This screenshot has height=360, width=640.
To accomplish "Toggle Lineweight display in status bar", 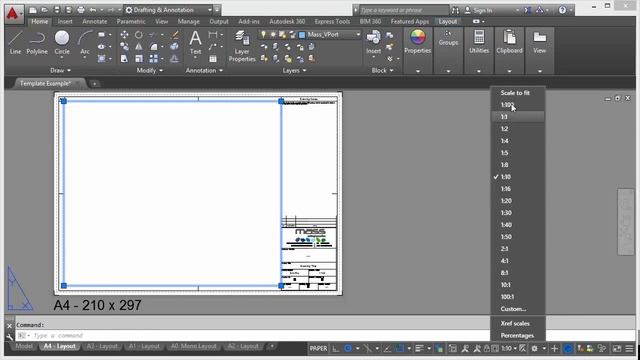I will click(x=419, y=348).
